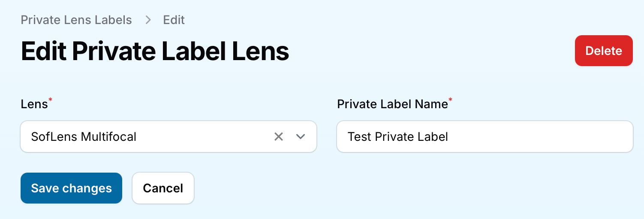Image resolution: width=644 pixels, height=219 pixels.
Task: Click the Private Label Name field label
Action: click(392, 104)
